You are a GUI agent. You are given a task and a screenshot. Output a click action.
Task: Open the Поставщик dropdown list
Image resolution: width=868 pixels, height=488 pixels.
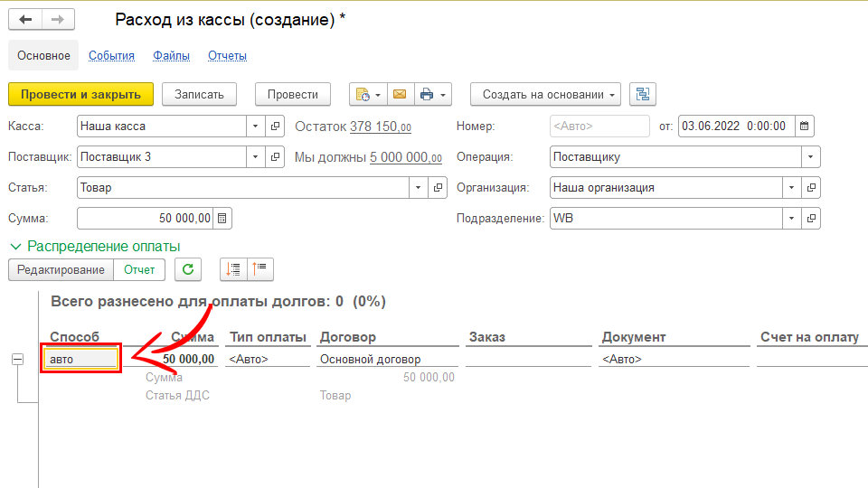pyautogui.click(x=255, y=157)
